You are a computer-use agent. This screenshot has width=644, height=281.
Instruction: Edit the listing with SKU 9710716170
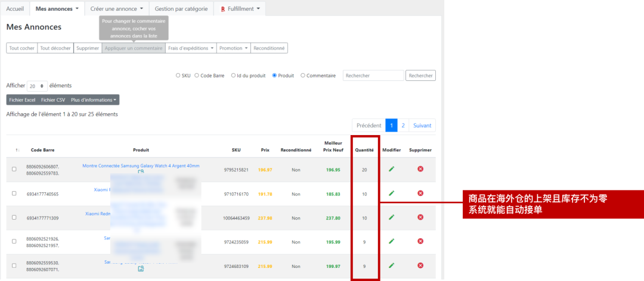(392, 193)
